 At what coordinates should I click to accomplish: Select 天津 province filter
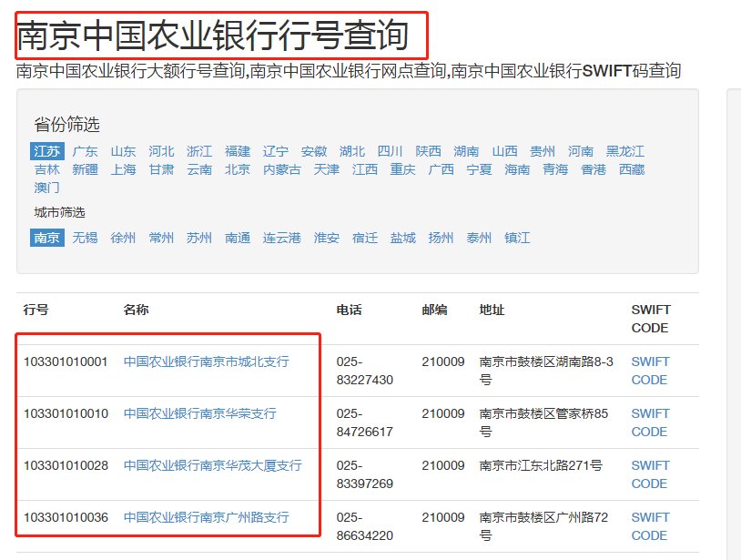click(x=327, y=169)
